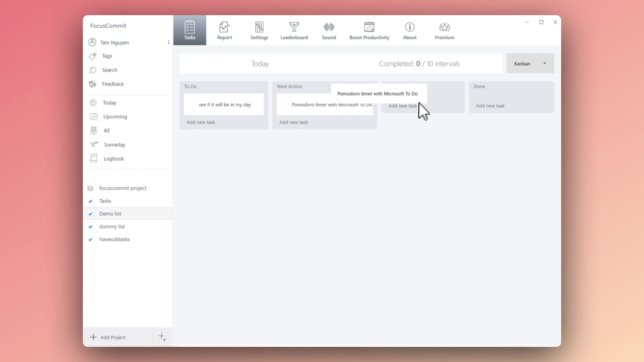
Task: Click the Tags label icon
Action: [x=93, y=56]
